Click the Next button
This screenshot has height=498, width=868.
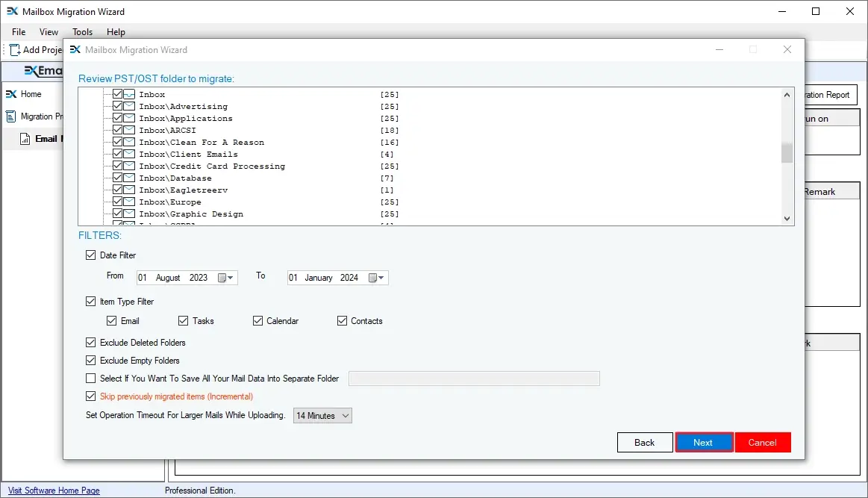coord(703,443)
